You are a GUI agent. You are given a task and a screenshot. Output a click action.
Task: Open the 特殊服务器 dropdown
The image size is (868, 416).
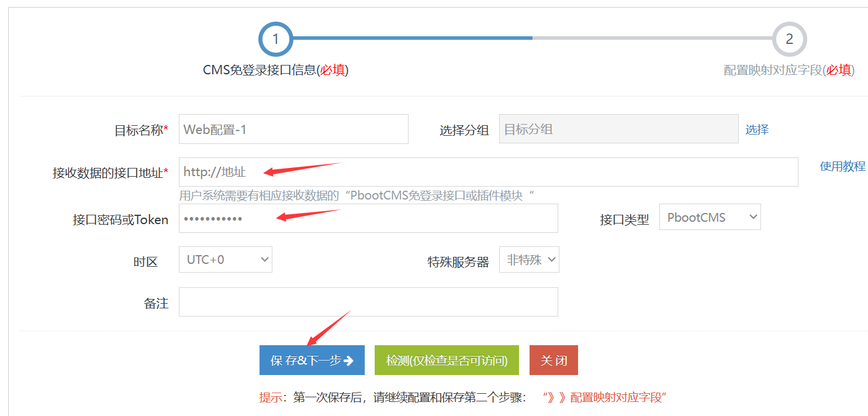click(x=528, y=260)
